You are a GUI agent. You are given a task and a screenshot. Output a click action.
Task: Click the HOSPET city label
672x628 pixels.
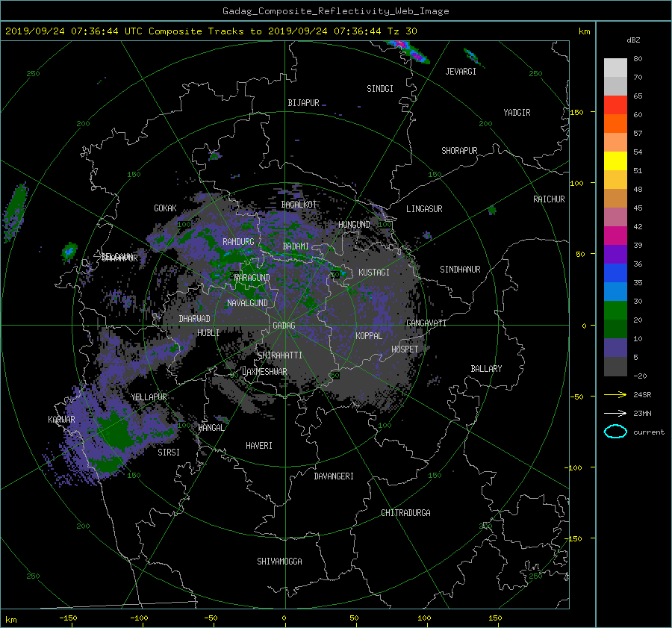[405, 349]
